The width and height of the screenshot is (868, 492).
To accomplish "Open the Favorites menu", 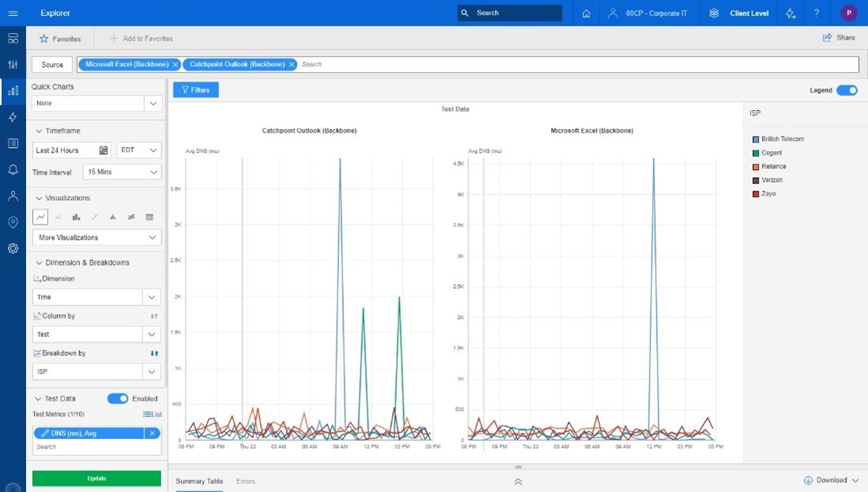I will coord(60,39).
